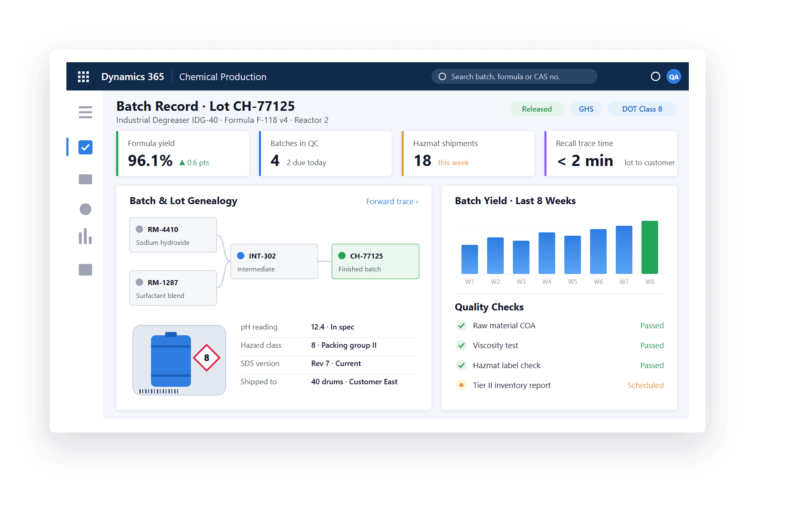Open the Forward trace link
This screenshot has width=805, height=532.
(x=392, y=201)
